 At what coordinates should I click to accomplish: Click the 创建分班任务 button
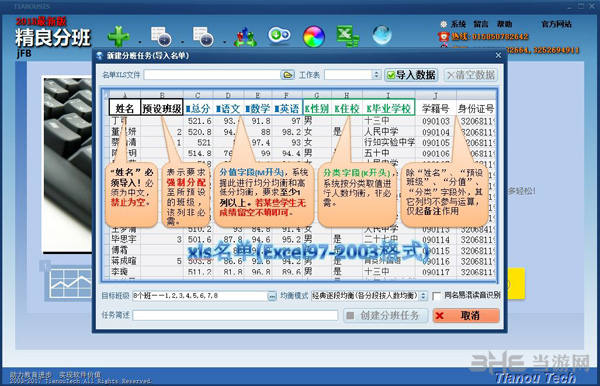pyautogui.click(x=385, y=316)
